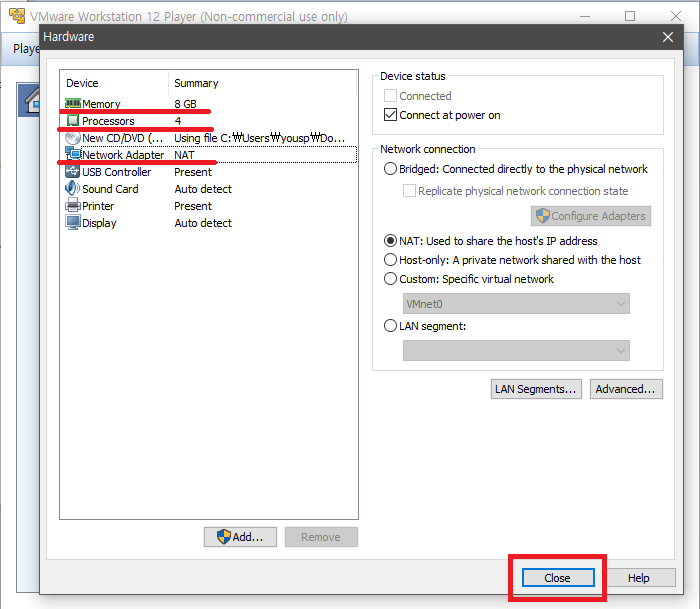This screenshot has width=700, height=609.
Task: Maximize the VMware Player window
Action: (x=630, y=16)
